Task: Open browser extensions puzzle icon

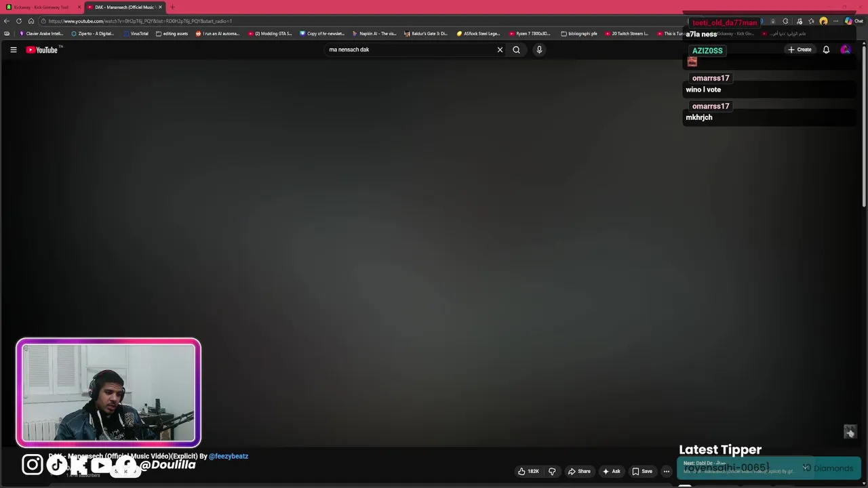Action: point(785,21)
